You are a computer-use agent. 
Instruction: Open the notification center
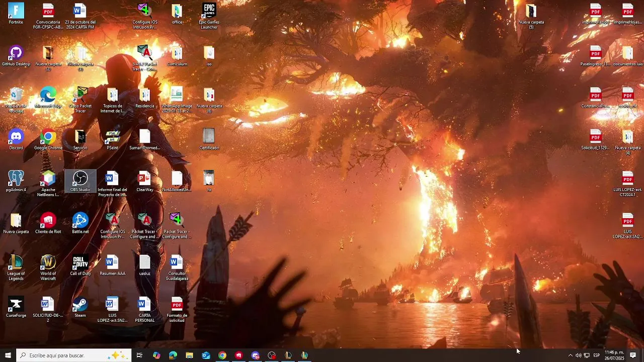pos(633,355)
